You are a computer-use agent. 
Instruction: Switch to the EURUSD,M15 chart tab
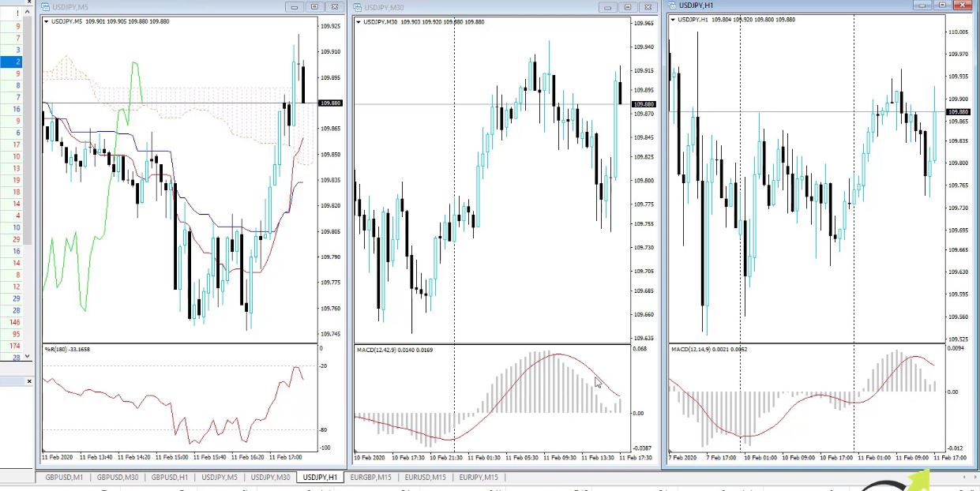click(x=425, y=477)
